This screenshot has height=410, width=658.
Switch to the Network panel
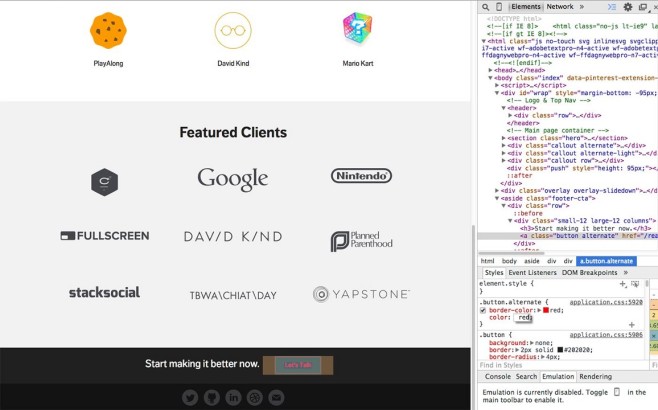[560, 7]
